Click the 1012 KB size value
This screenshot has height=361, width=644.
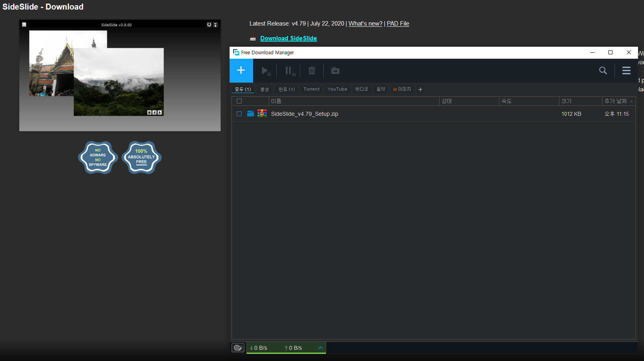pyautogui.click(x=571, y=114)
